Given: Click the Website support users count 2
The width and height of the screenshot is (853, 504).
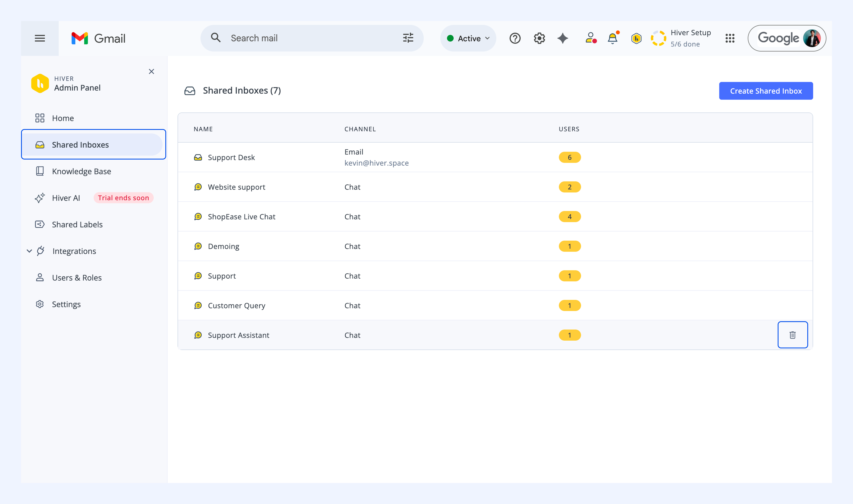Looking at the screenshot, I should click(570, 187).
